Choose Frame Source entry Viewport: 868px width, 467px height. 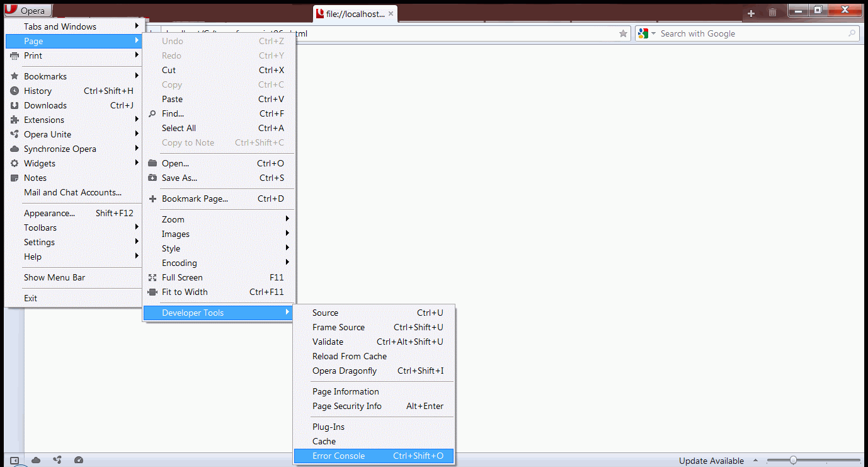(374, 327)
